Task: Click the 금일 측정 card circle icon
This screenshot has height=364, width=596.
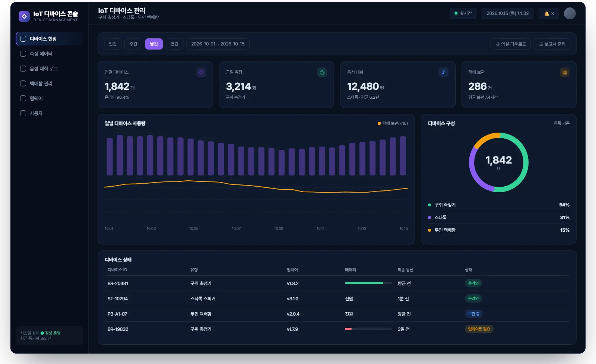Action: click(322, 72)
